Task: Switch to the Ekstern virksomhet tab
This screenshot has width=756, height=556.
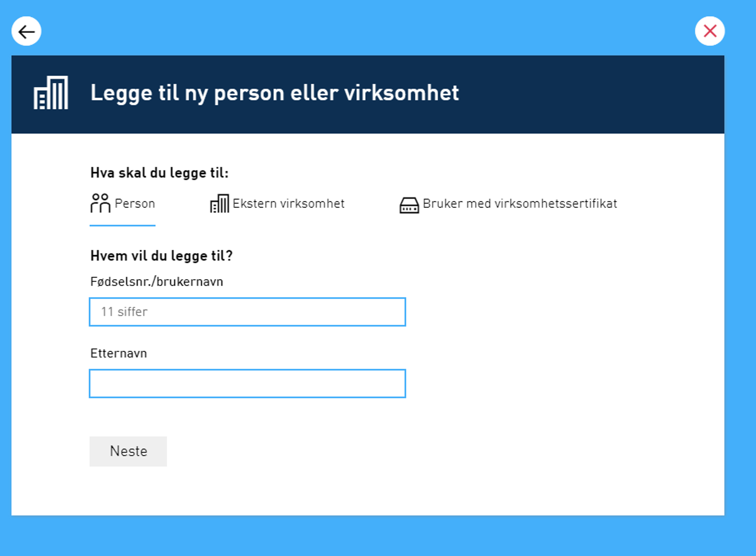Action: click(x=277, y=204)
